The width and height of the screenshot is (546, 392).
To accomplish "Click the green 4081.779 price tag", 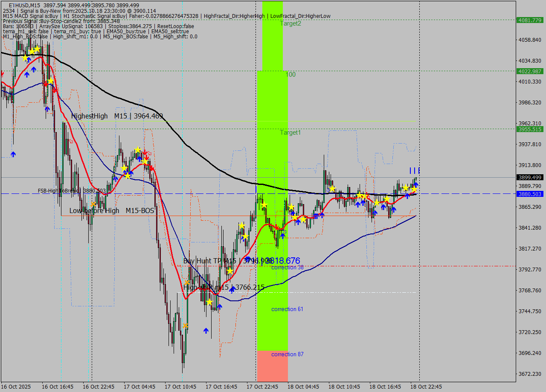I will click(529, 20).
